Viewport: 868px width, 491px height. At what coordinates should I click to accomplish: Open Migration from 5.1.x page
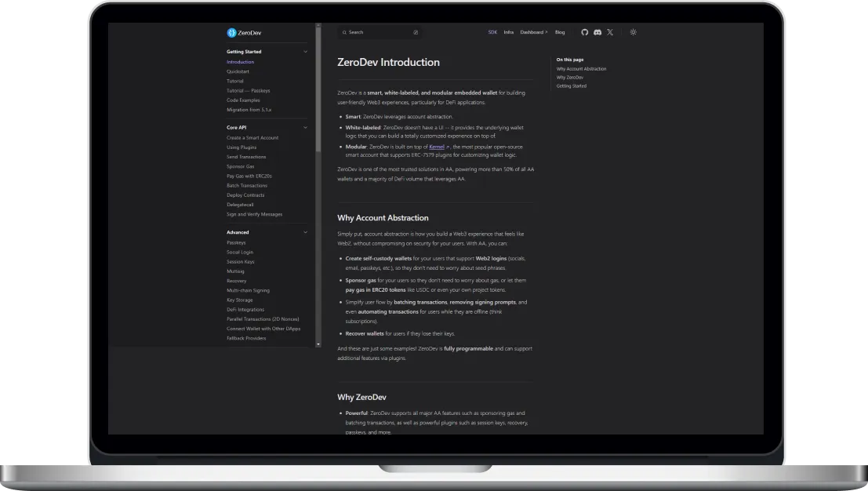(x=249, y=110)
